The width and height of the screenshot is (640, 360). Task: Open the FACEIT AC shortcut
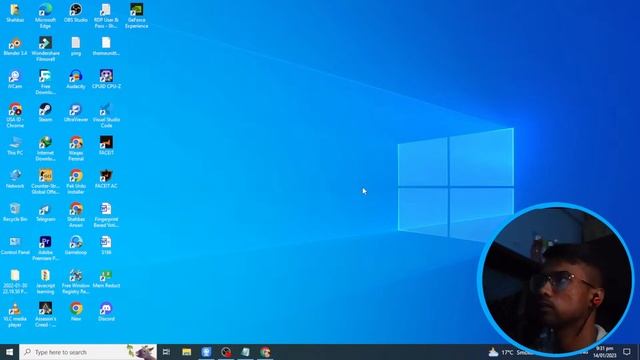click(x=106, y=179)
